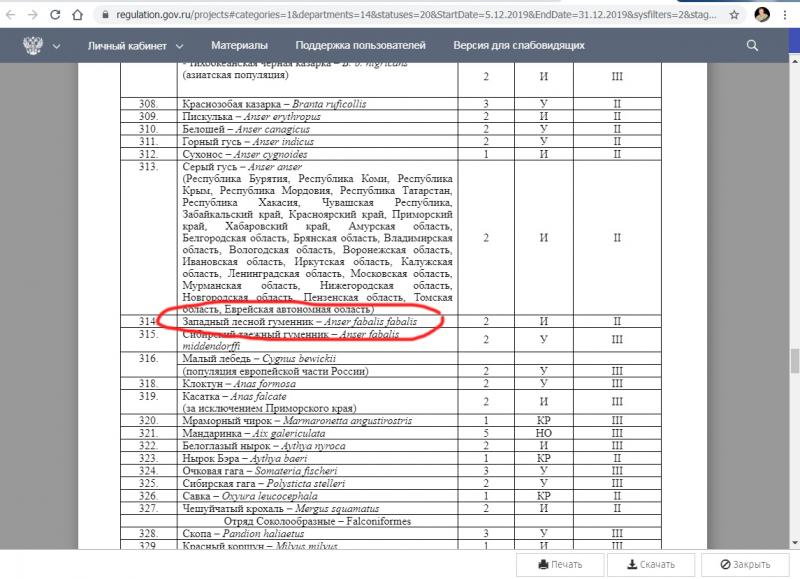Click Западный лесной гуменник – Anser fabalis fabalis
The height and width of the screenshot is (579, 800).
pyautogui.click(x=299, y=321)
